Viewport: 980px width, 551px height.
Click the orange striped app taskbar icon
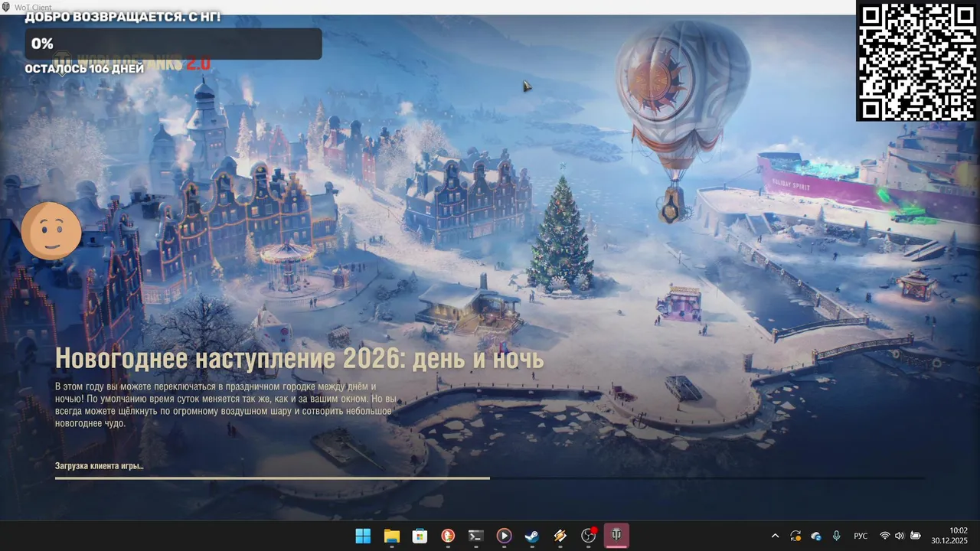560,536
